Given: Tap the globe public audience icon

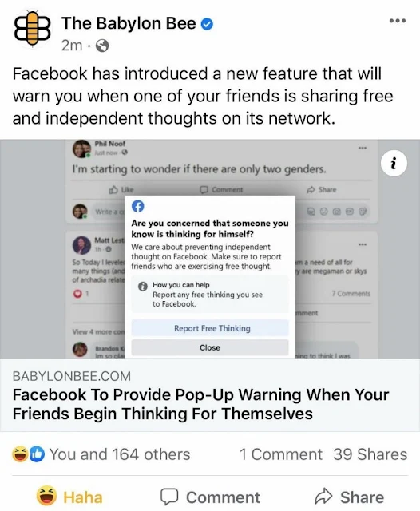Looking at the screenshot, I should pyautogui.click(x=102, y=46).
